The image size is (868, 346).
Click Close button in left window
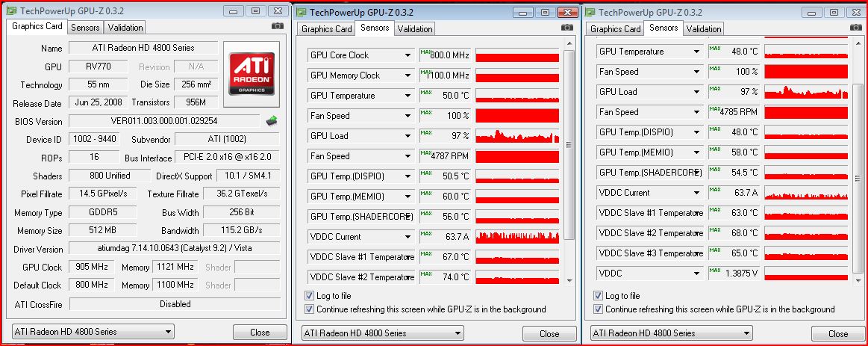coord(260,332)
